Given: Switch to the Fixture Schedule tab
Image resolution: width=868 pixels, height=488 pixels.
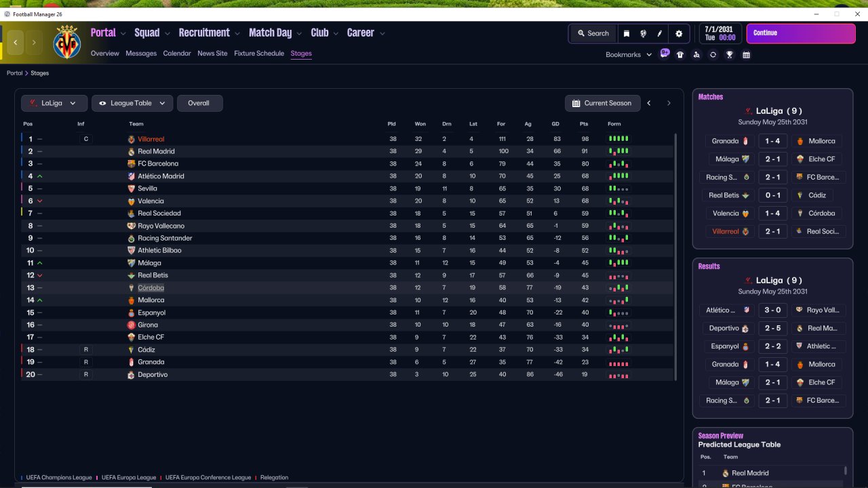Looking at the screenshot, I should (x=259, y=54).
